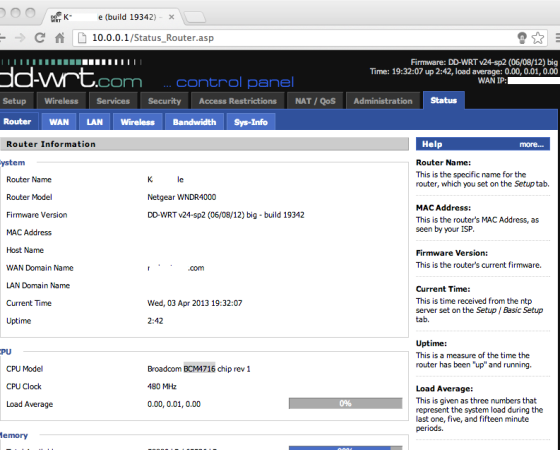Click the Firmware Version help heading
This screenshot has height=450, width=560.
[x=452, y=253]
